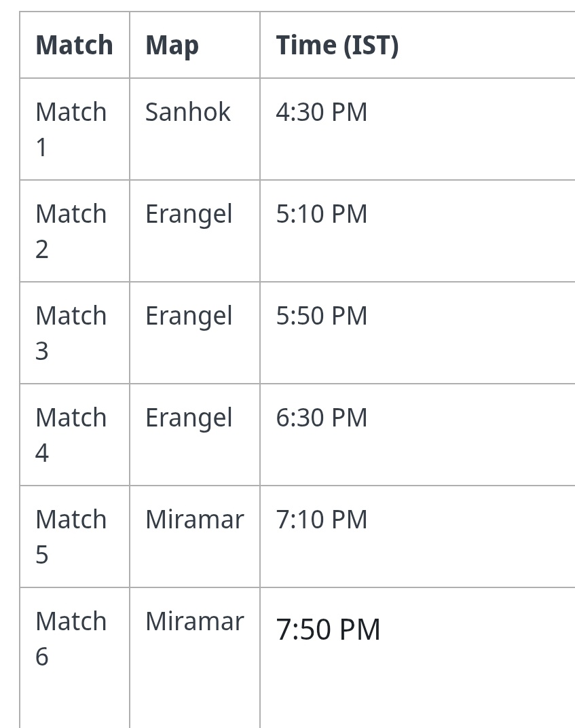This screenshot has height=728, width=575.
Task: Select the Match 4 cell
Action: click(x=71, y=435)
